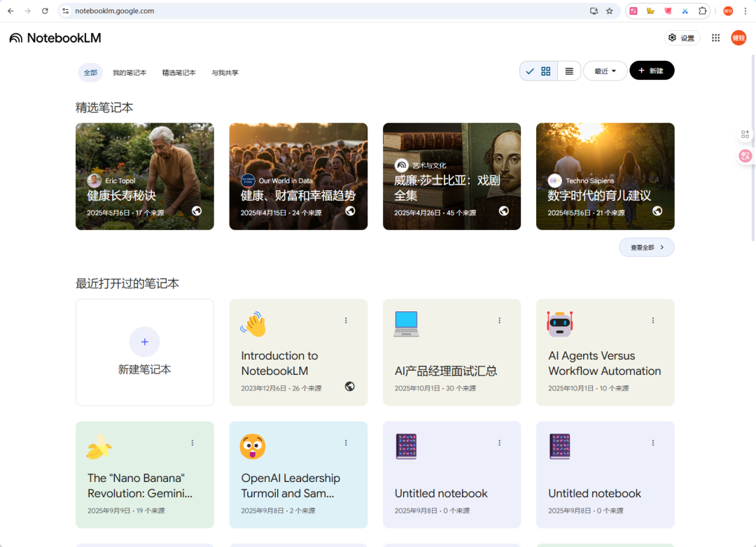Click globe icon on 健康长寿秘诀 card
The height and width of the screenshot is (547, 756).
197,211
